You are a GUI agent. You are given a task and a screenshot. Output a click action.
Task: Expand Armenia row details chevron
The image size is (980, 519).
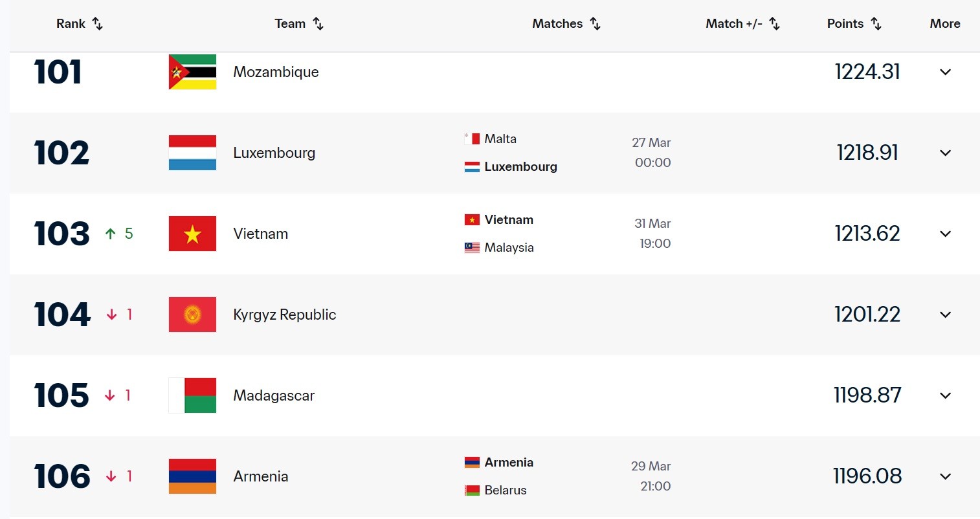(945, 476)
